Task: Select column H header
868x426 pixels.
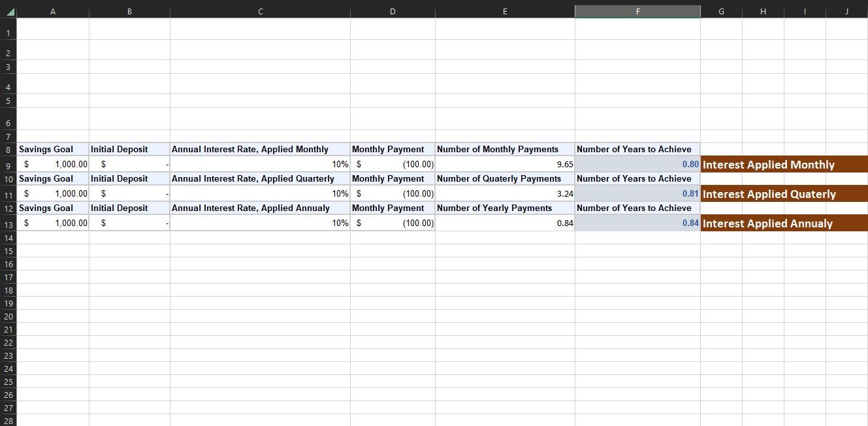Action: 763,11
